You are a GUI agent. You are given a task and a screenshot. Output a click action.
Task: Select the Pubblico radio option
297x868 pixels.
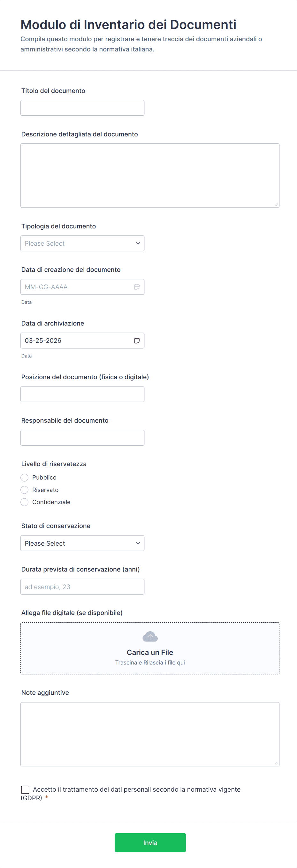(24, 478)
